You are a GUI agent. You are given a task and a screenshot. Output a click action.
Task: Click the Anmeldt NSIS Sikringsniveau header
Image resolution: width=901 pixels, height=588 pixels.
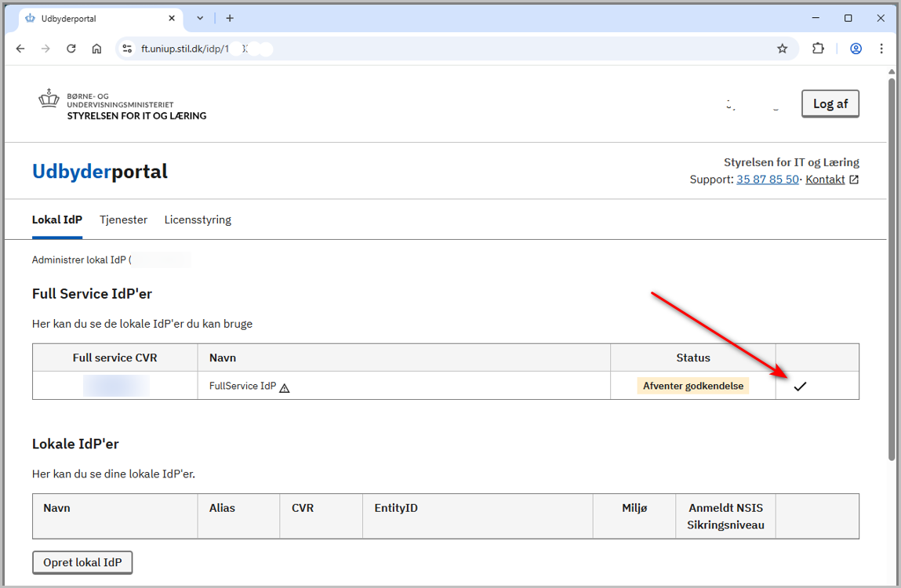click(726, 516)
